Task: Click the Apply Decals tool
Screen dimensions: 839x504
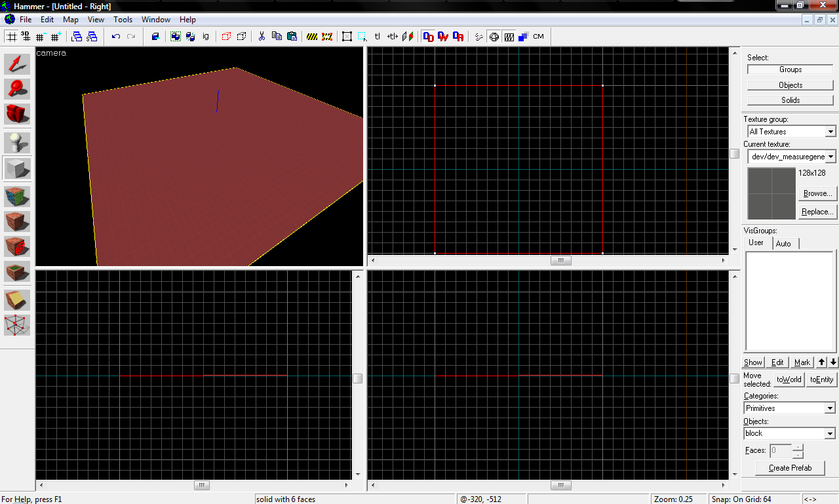Action: [x=17, y=246]
